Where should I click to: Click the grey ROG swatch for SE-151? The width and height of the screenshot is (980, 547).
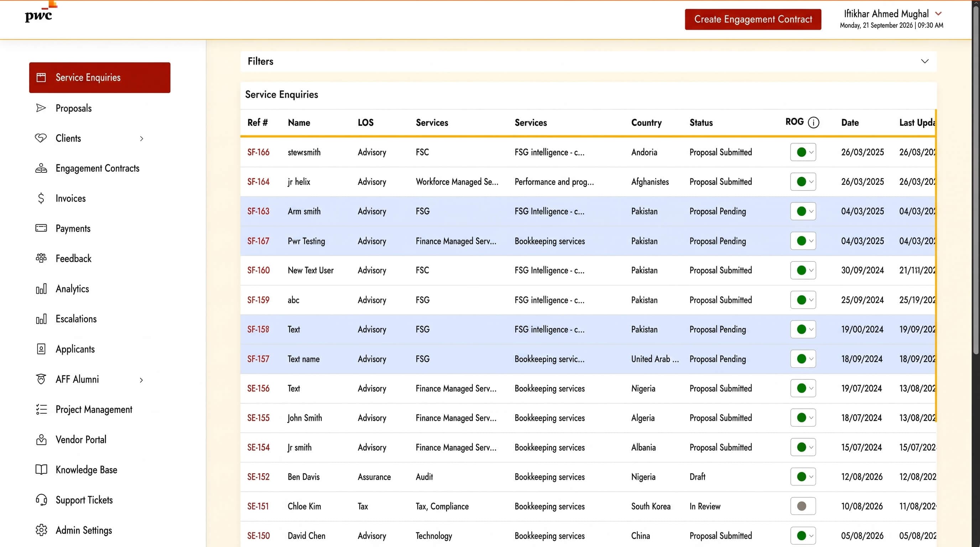point(802,506)
